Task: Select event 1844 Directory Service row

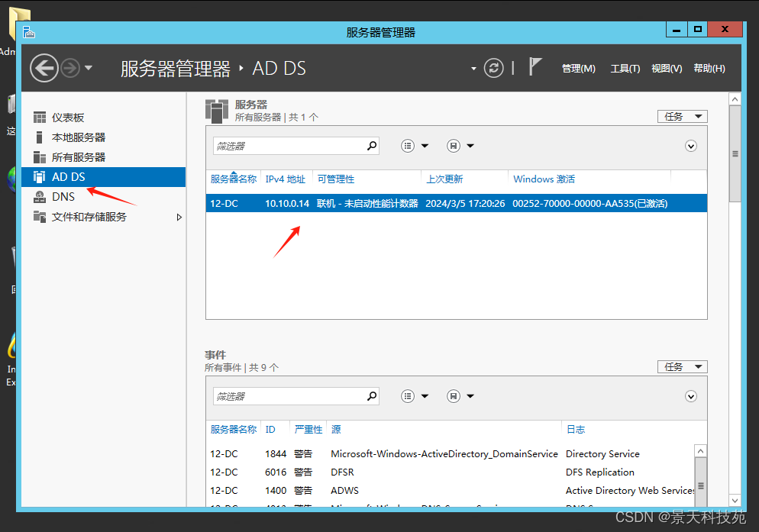Action: coord(451,454)
